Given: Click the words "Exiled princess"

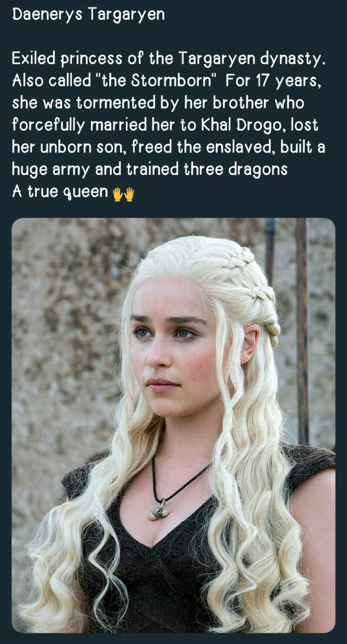Looking at the screenshot, I should [x=65, y=58].
